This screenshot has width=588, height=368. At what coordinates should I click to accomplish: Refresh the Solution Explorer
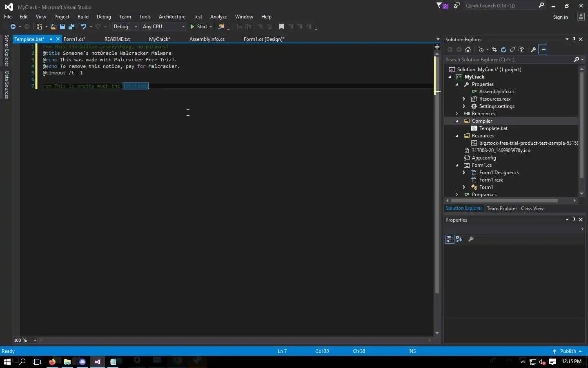tap(503, 49)
